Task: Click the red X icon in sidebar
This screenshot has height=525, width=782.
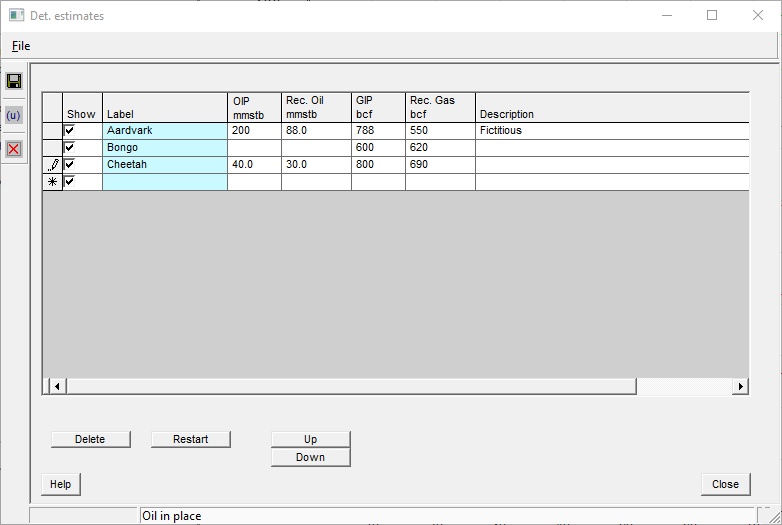Action: [x=14, y=149]
